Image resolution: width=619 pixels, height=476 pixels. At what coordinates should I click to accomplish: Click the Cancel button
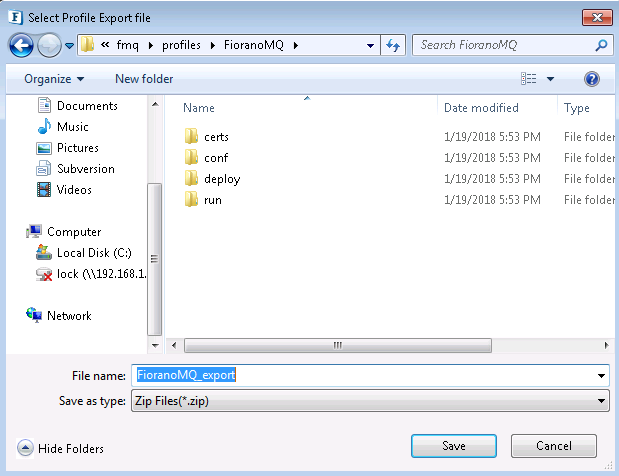click(553, 446)
